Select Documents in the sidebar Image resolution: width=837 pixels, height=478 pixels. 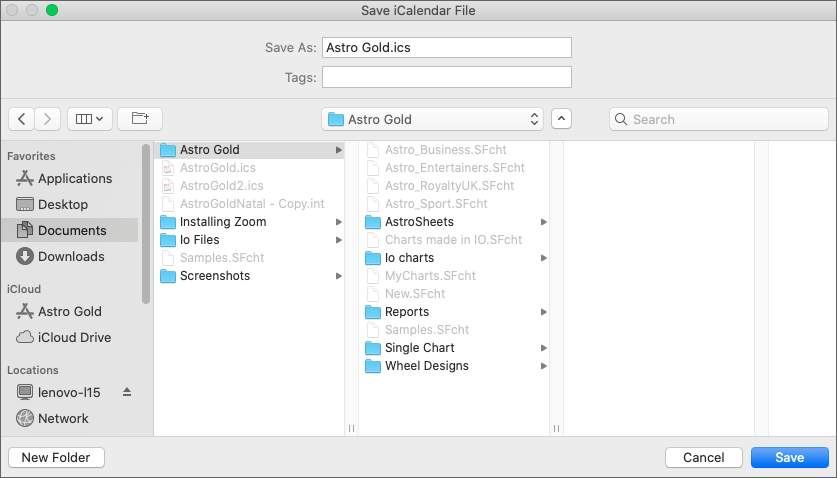tap(69, 230)
